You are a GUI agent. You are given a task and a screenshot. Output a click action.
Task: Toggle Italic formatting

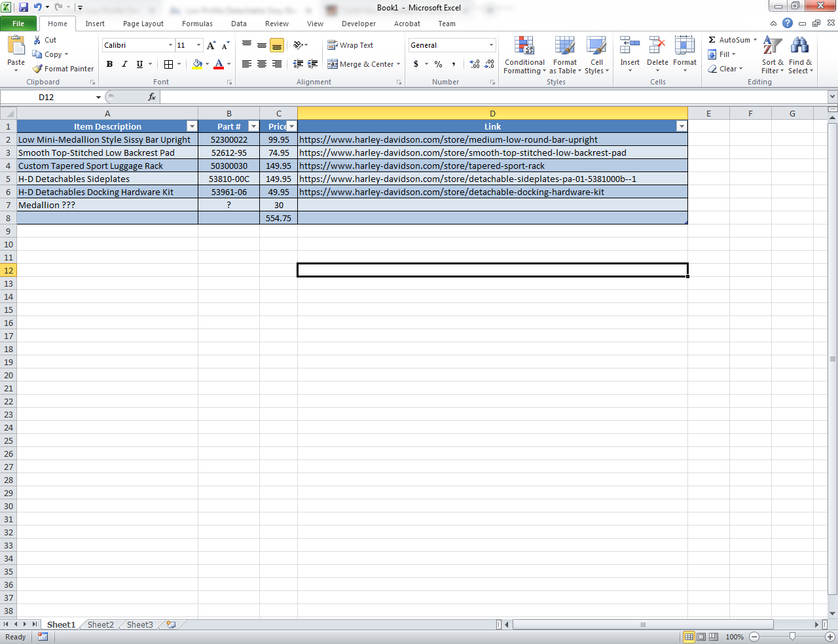pyautogui.click(x=124, y=64)
